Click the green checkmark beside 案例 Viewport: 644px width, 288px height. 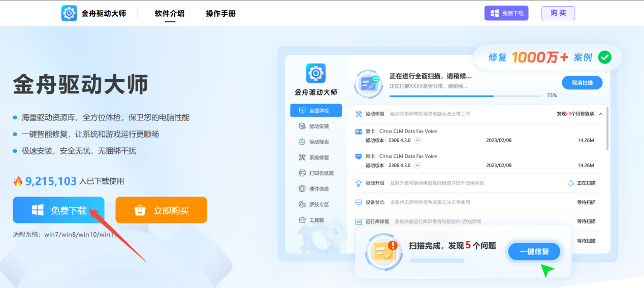point(604,57)
